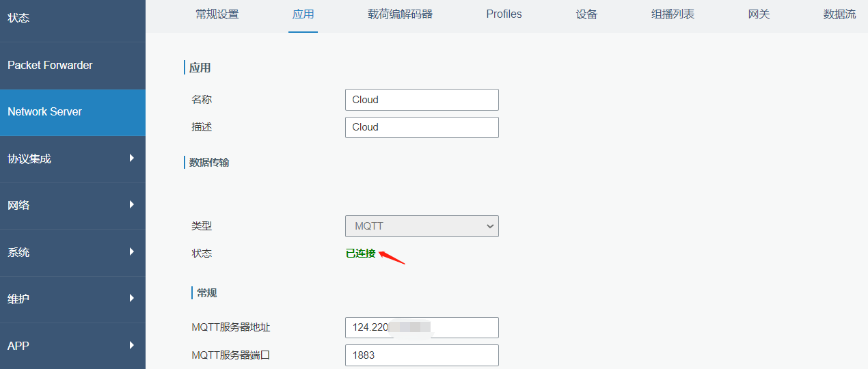
Task: Switch to the 网关 tab
Action: point(759,14)
